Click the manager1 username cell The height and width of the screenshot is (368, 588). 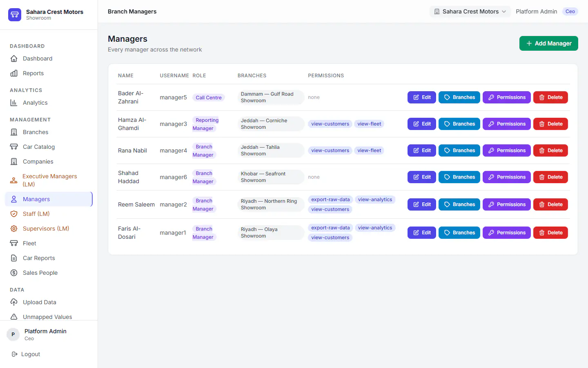173,233
